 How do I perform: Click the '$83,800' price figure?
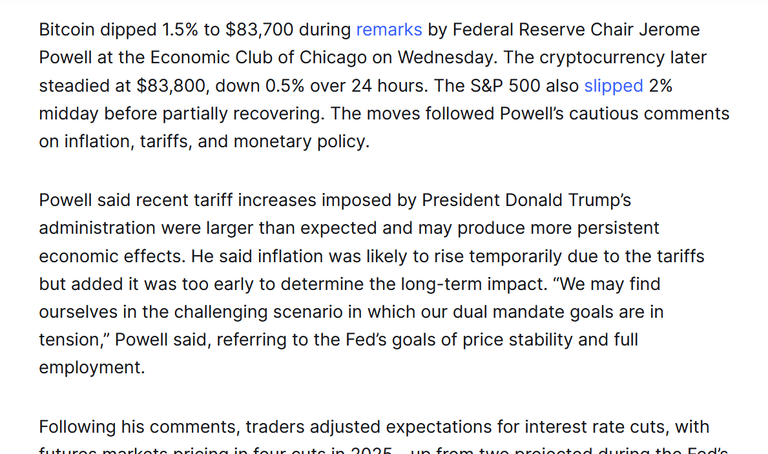[172, 86]
